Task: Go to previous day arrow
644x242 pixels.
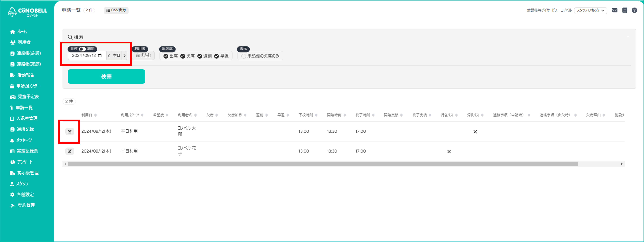Action: 109,56
